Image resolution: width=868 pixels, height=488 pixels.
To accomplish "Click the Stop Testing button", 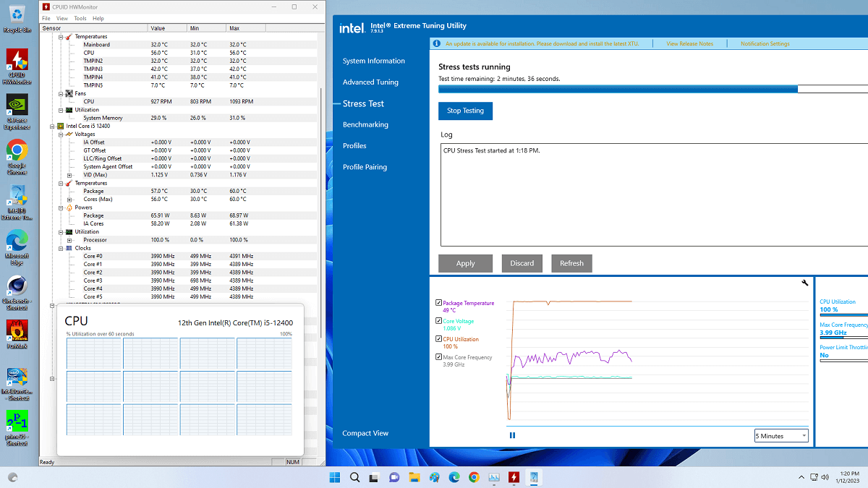I will pyautogui.click(x=465, y=111).
